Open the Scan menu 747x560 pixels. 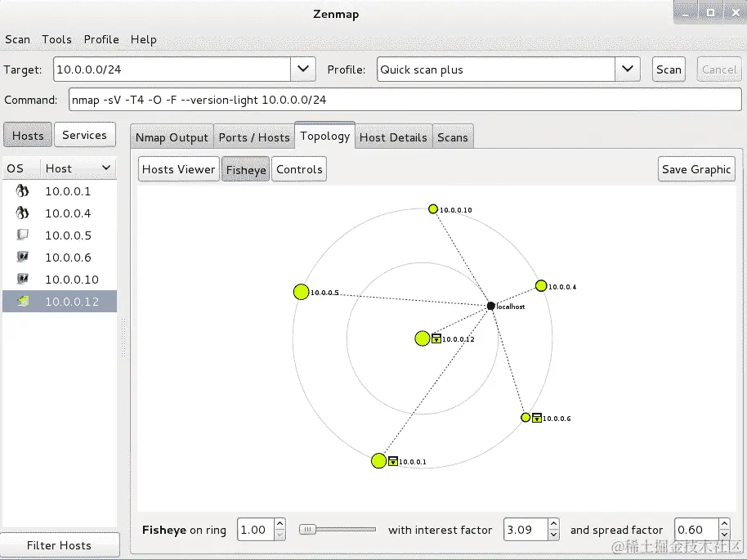tap(18, 39)
